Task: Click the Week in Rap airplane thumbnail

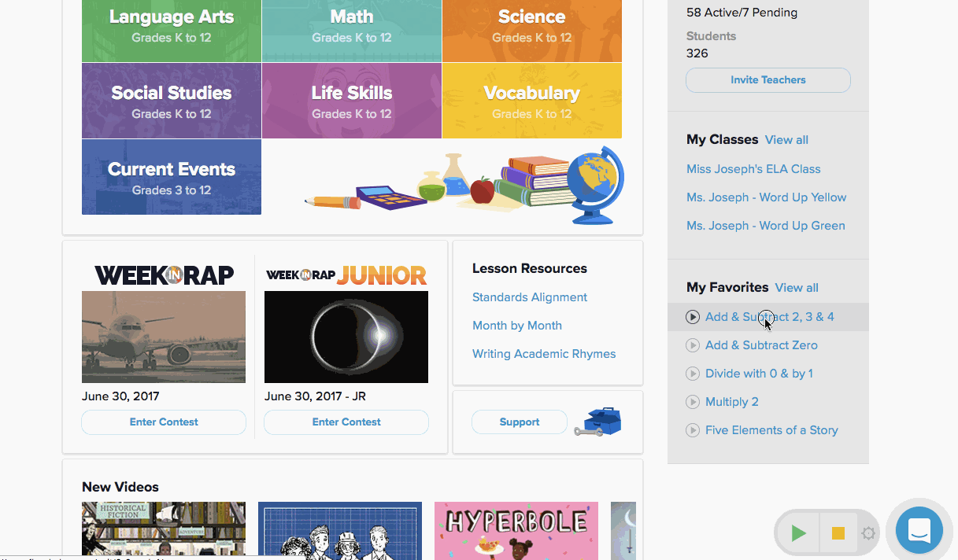Action: click(x=164, y=337)
